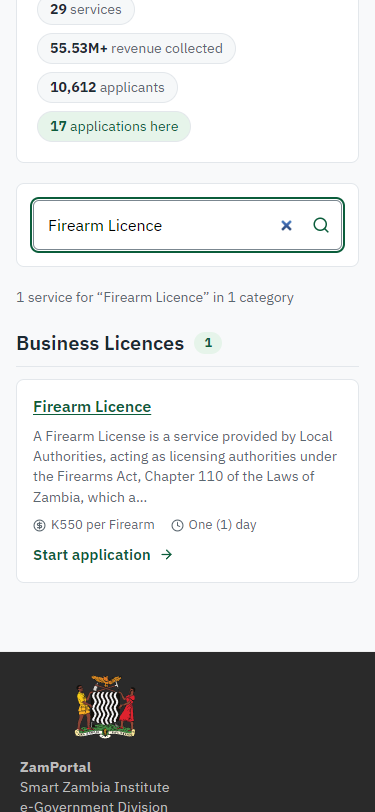Click the arrow next to Start application
This screenshot has height=812, width=375.
pos(166,555)
